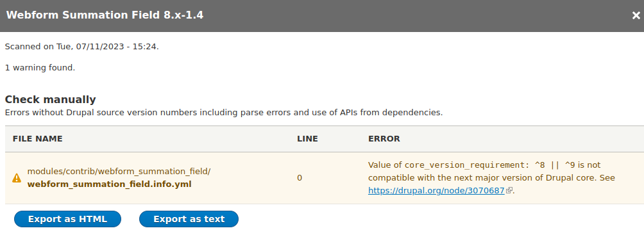Click the ERROR column header
This screenshot has height=251, width=644.
click(x=384, y=138)
